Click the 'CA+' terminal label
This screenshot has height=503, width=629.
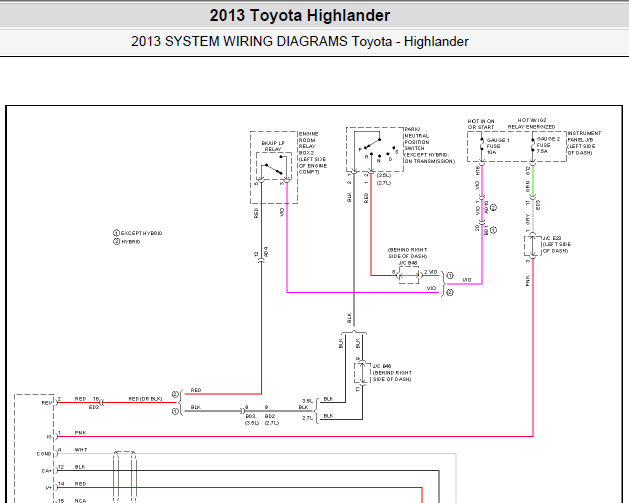pos(47,471)
